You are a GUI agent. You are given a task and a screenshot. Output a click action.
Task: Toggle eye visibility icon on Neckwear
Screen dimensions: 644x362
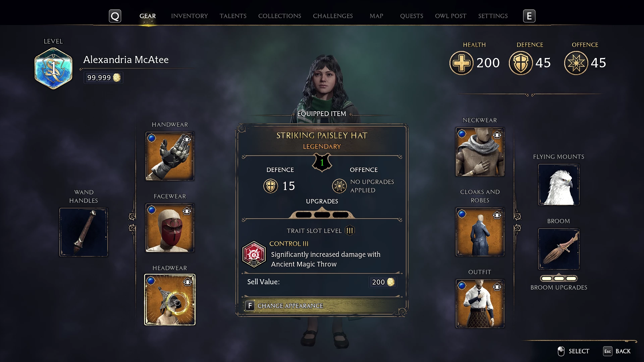coord(497,135)
